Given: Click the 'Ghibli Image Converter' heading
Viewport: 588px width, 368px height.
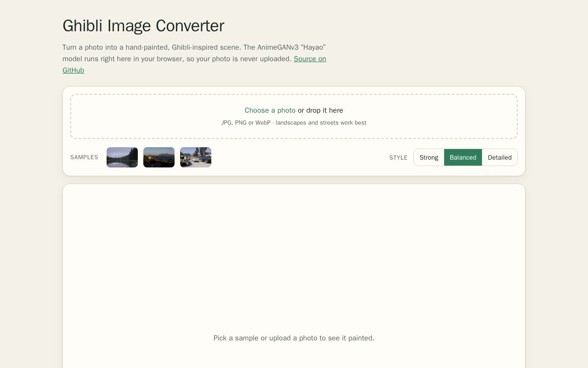Looking at the screenshot, I should point(143,26).
